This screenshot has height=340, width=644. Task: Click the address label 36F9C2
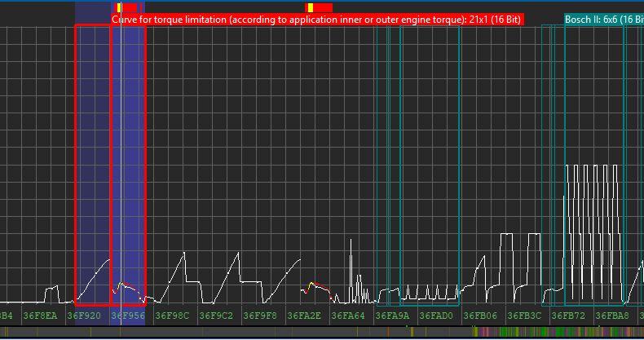point(216,316)
